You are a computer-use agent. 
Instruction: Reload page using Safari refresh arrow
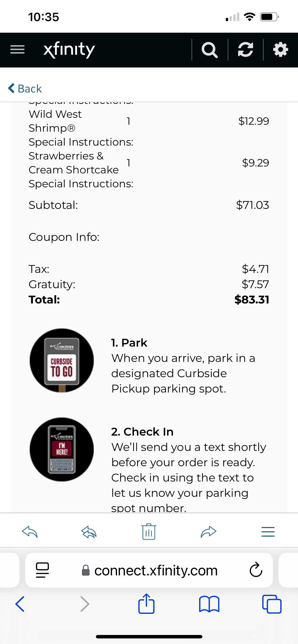tap(256, 570)
